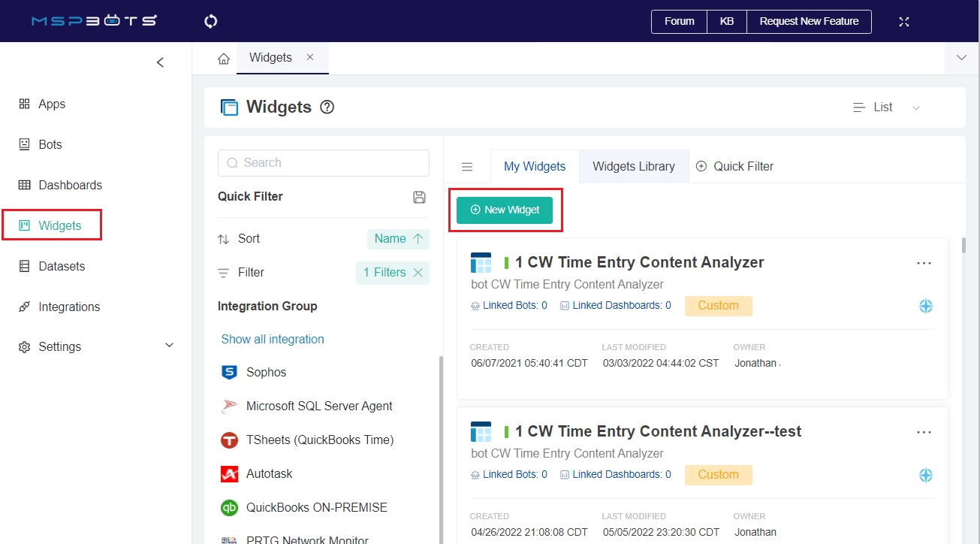
Task: Click the widget search input field
Action: pyautogui.click(x=324, y=163)
